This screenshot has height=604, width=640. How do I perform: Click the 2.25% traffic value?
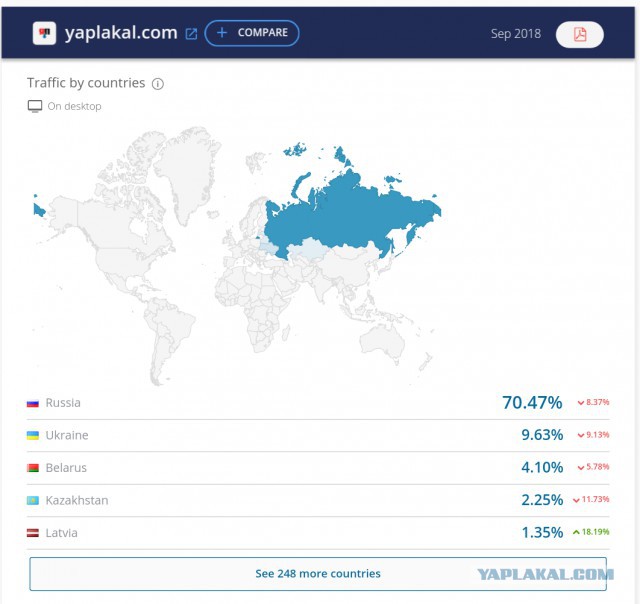pyautogui.click(x=542, y=500)
